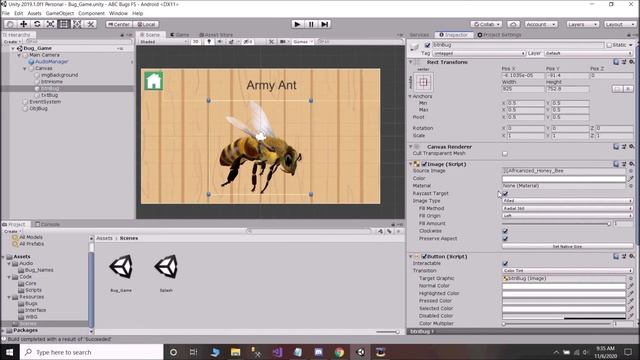The height and width of the screenshot is (360, 640).
Task: Open the Layout button
Action: pos(619,24)
